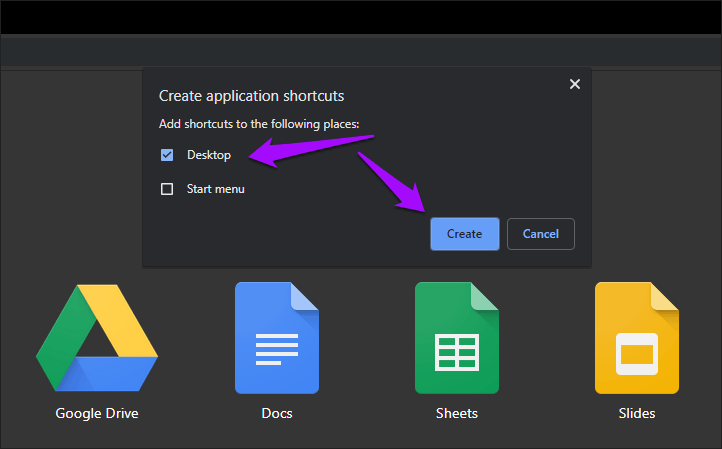Select the "Slides" label text
The height and width of the screenshot is (449, 722).
[x=637, y=413]
